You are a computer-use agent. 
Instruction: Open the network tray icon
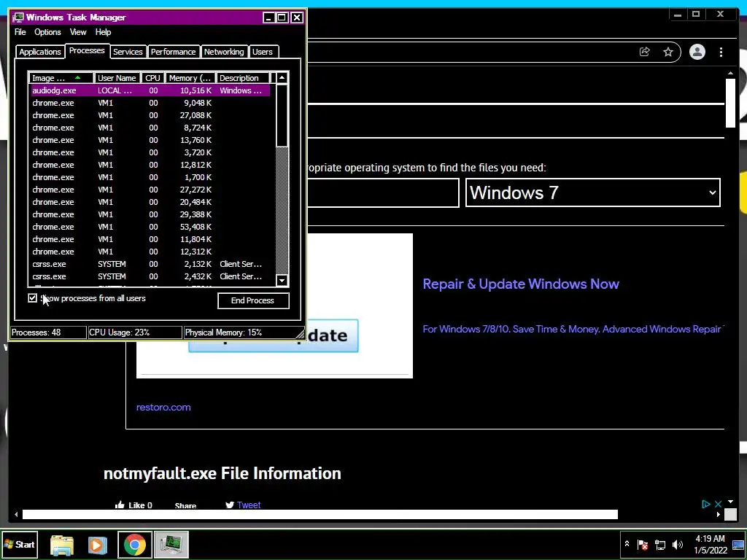point(659,544)
